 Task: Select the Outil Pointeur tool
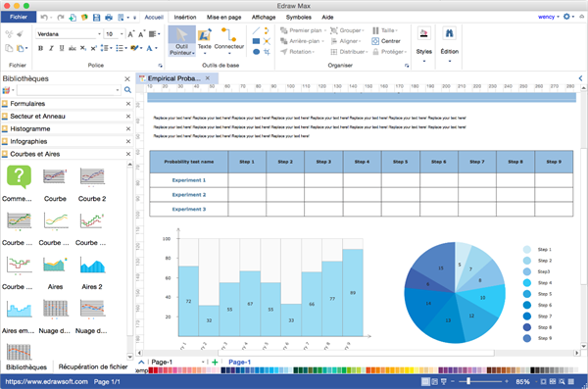182,41
